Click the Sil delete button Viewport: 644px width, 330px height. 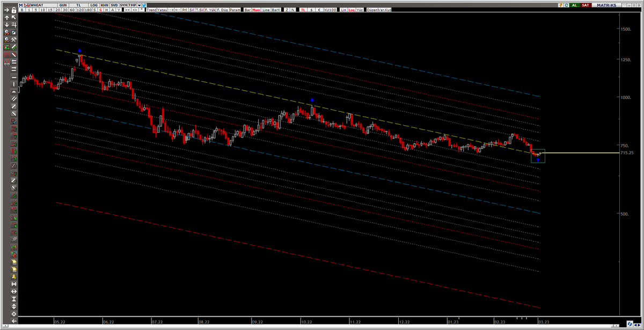(x=192, y=10)
